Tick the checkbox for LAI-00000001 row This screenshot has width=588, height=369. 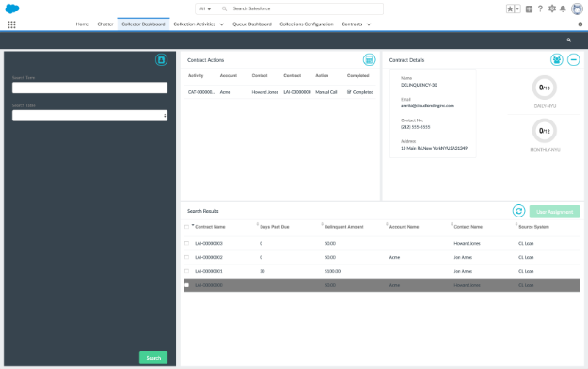pyautogui.click(x=187, y=271)
